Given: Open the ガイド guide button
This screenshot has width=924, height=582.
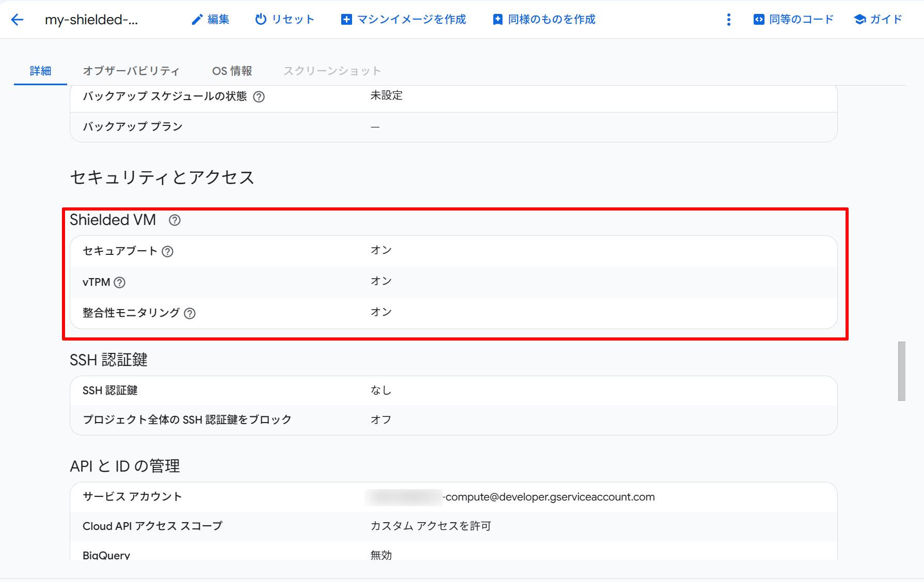Looking at the screenshot, I should click(878, 20).
